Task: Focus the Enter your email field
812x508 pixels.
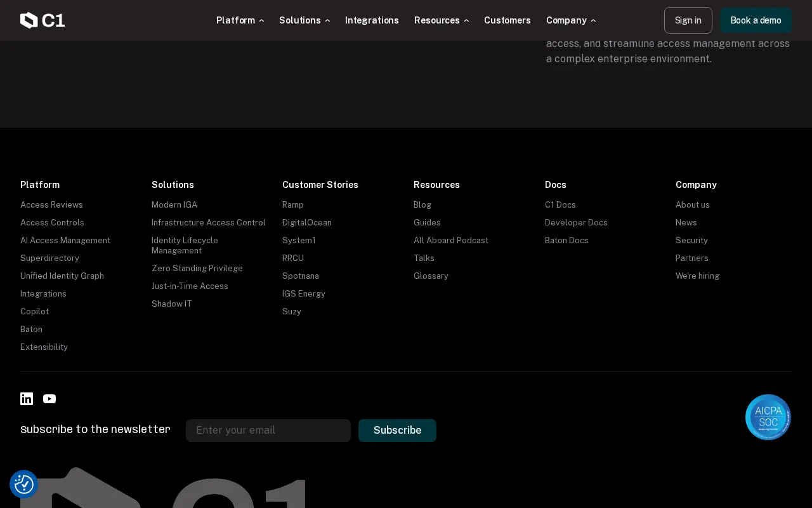Action: pos(268,431)
